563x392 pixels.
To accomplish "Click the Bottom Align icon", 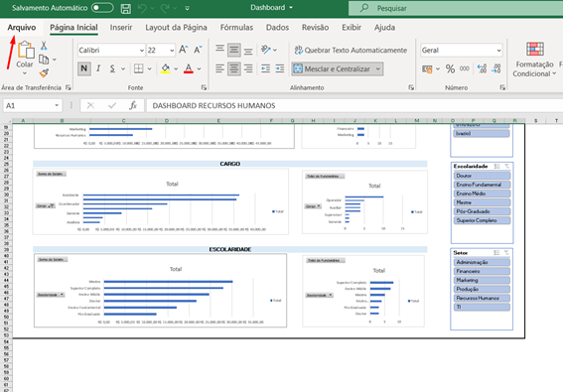I will pyautogui.click(x=248, y=51).
